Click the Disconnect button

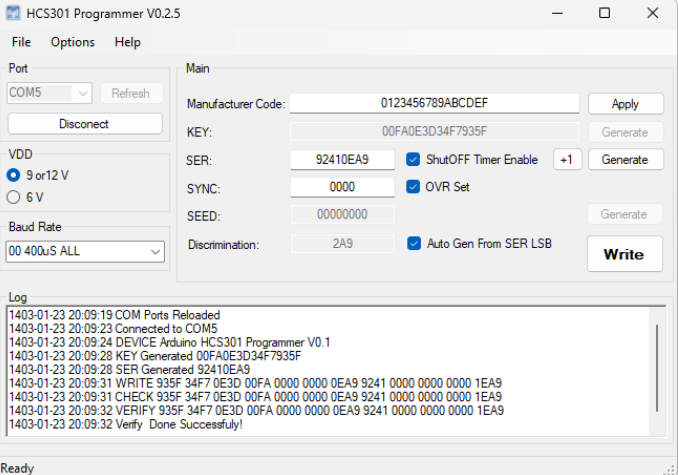[x=84, y=124]
